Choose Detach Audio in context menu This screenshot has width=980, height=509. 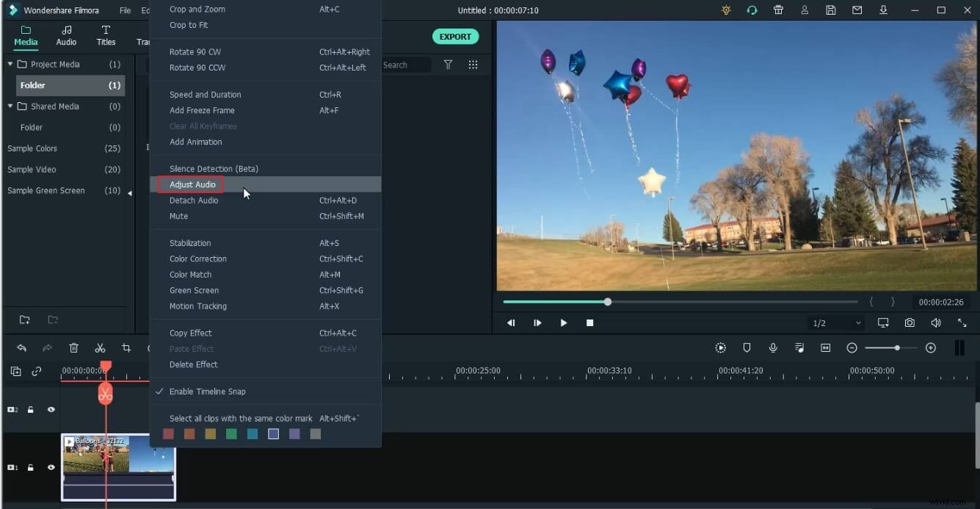pos(193,201)
